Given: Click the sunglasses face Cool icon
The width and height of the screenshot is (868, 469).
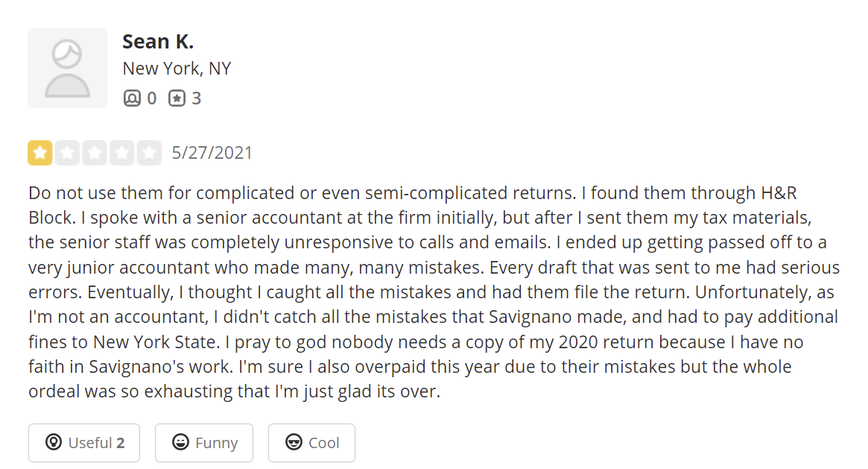Looking at the screenshot, I should coord(294,443).
